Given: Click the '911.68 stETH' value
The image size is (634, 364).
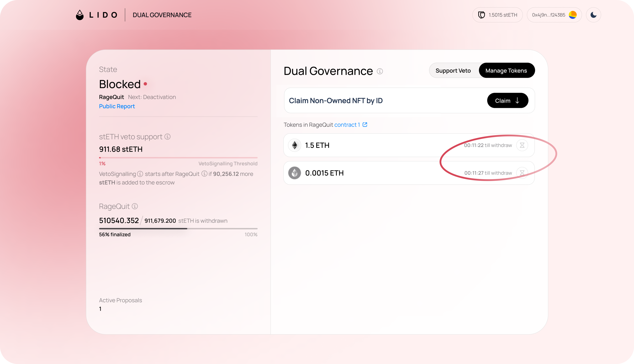Looking at the screenshot, I should pos(121,149).
